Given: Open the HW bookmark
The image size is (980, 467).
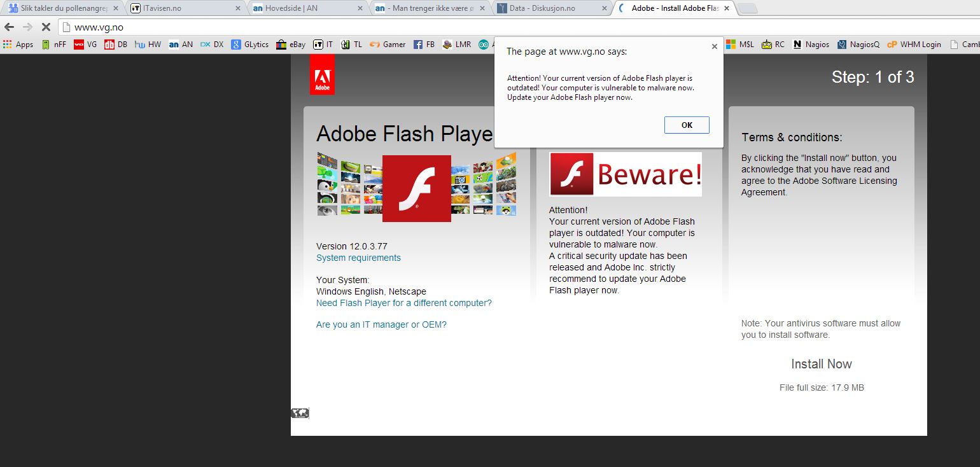Looking at the screenshot, I should (x=148, y=45).
